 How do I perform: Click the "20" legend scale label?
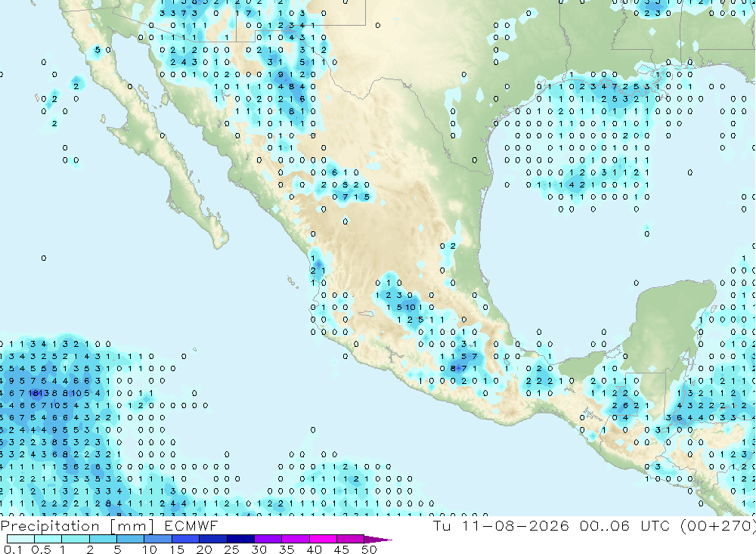pyautogui.click(x=204, y=549)
